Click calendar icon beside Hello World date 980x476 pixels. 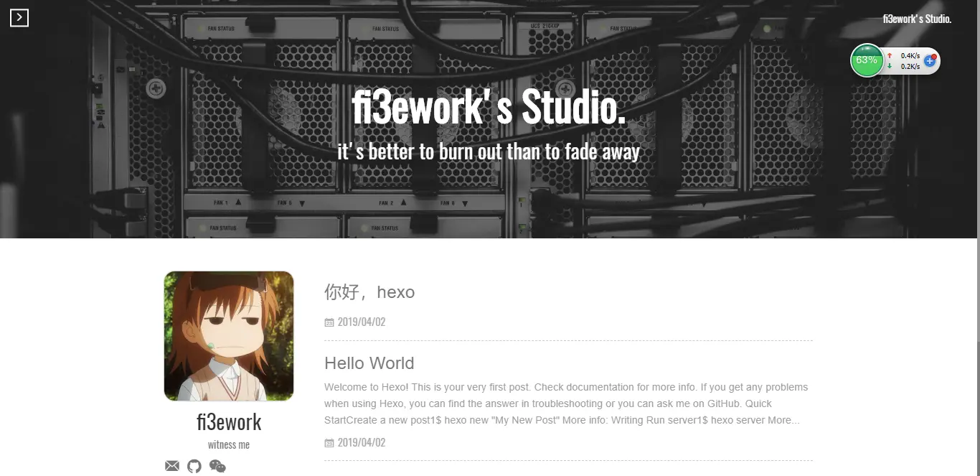click(329, 443)
